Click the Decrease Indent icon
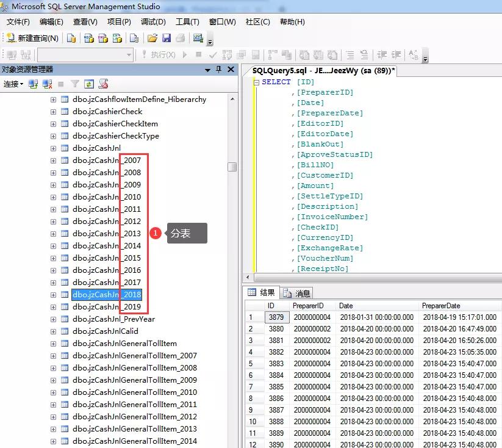Viewport: 502px width, 448px height. [382, 55]
